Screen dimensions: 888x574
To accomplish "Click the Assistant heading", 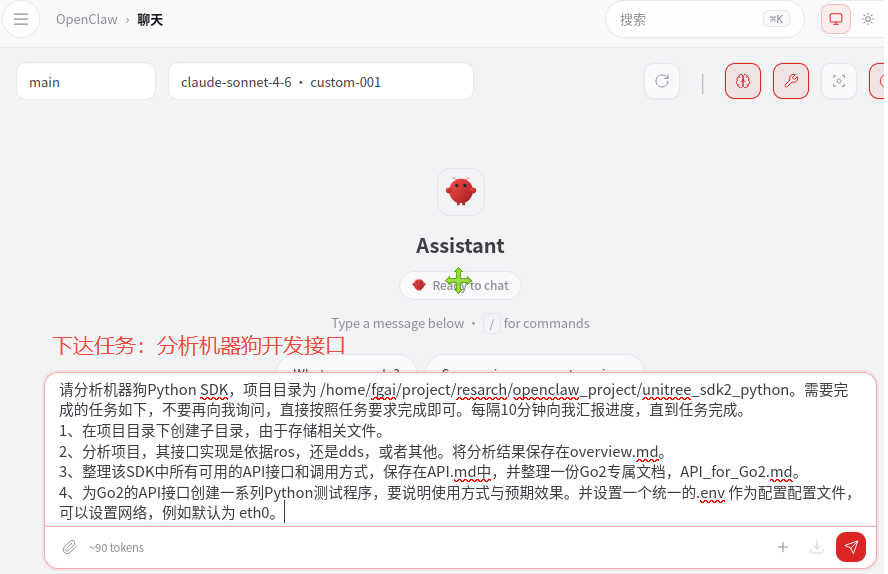I will tap(460, 246).
